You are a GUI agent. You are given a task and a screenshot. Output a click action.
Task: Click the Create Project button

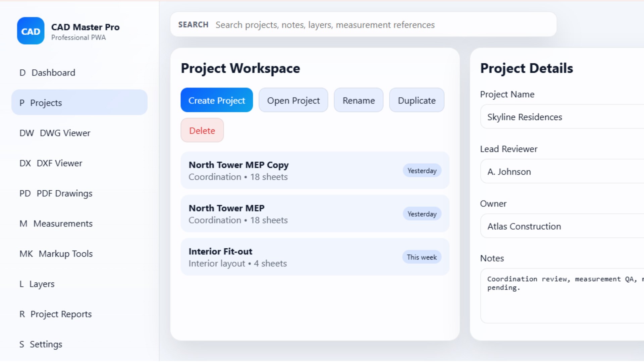(x=217, y=100)
